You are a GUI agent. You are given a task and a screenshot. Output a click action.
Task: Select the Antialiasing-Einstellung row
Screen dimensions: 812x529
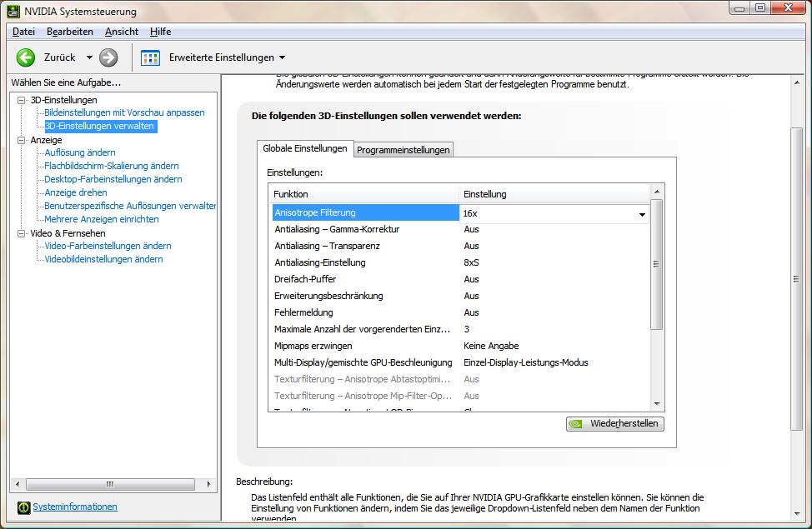click(x=460, y=262)
